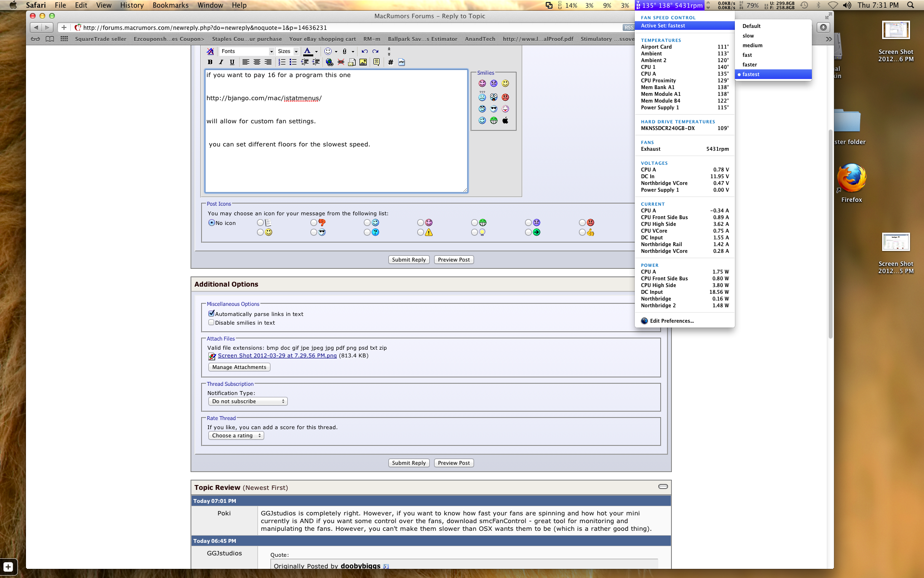Insert a link with the globe icon
This screenshot has height=578, width=924.
click(329, 62)
